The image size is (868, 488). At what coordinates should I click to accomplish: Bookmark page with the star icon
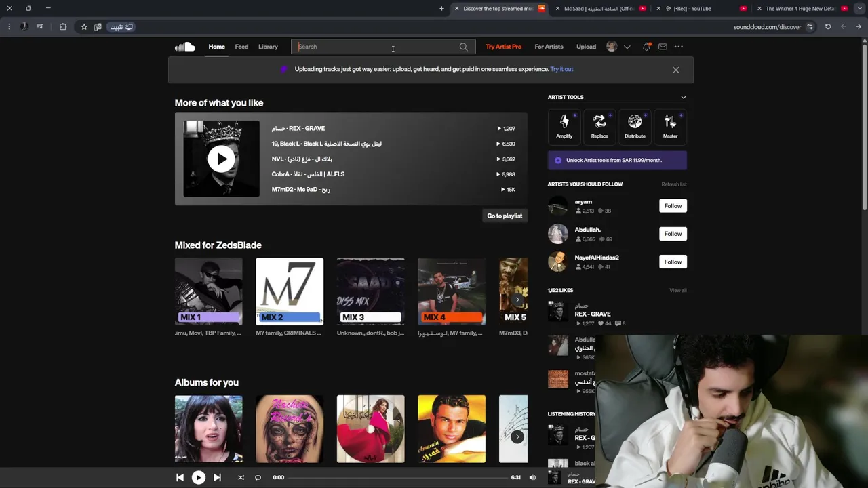(x=84, y=27)
